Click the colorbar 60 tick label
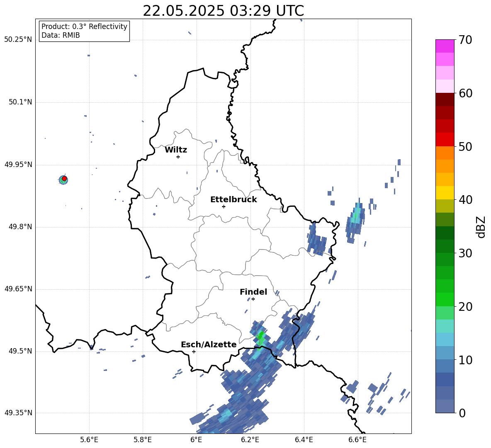The height and width of the screenshot is (448, 491). (x=465, y=93)
